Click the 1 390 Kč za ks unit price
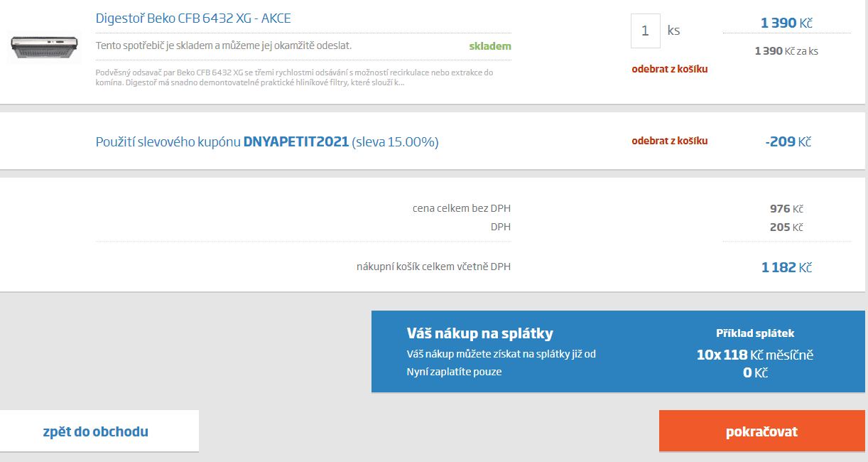The image size is (868, 462). coord(786,51)
